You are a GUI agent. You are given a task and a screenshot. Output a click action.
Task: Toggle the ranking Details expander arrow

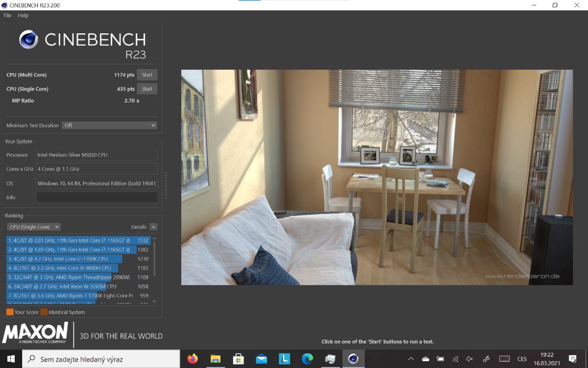(153, 227)
